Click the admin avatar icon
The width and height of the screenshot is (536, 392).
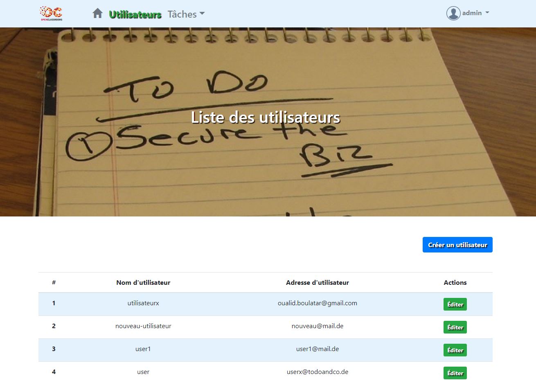pos(453,13)
